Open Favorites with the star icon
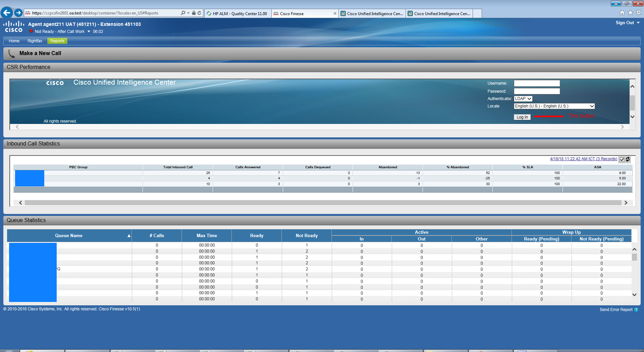 point(630,13)
